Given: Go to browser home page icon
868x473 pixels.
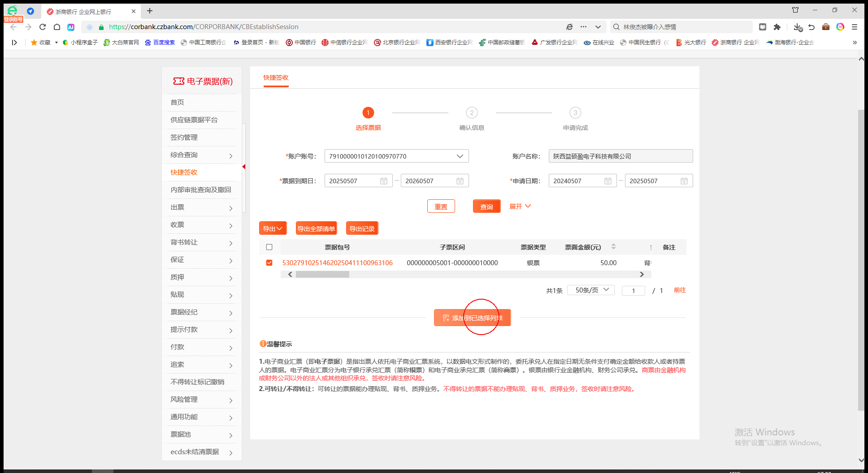Looking at the screenshot, I should coord(57,27).
